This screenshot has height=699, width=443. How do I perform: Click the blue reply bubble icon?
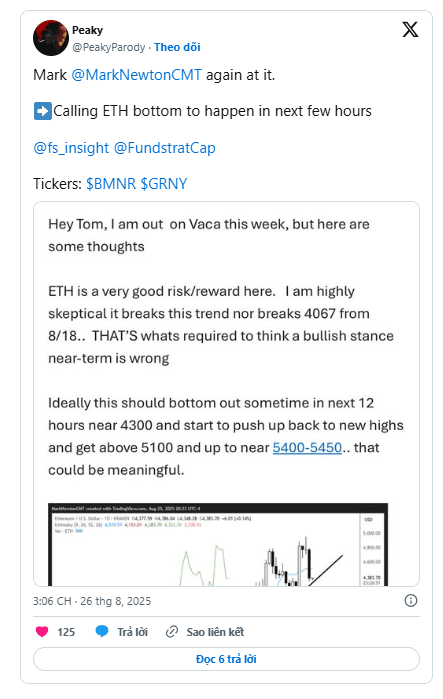[x=102, y=631]
